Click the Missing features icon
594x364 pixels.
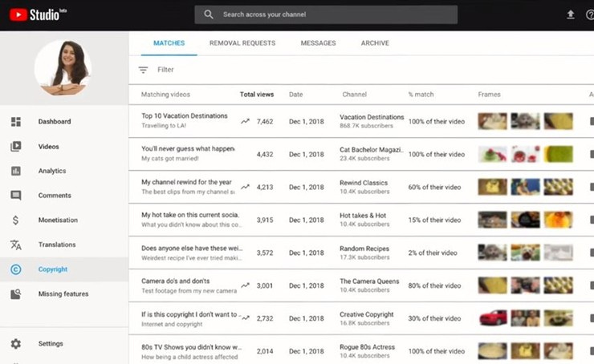tap(16, 294)
